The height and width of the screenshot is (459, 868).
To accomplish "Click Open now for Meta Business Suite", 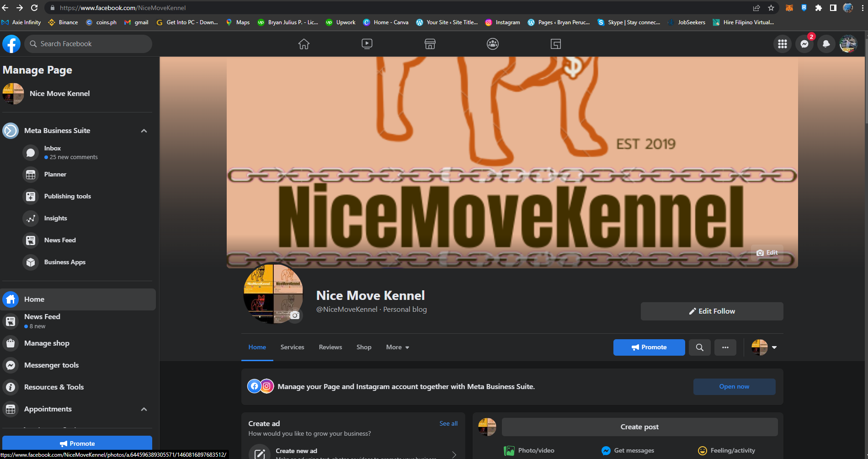I will point(735,387).
